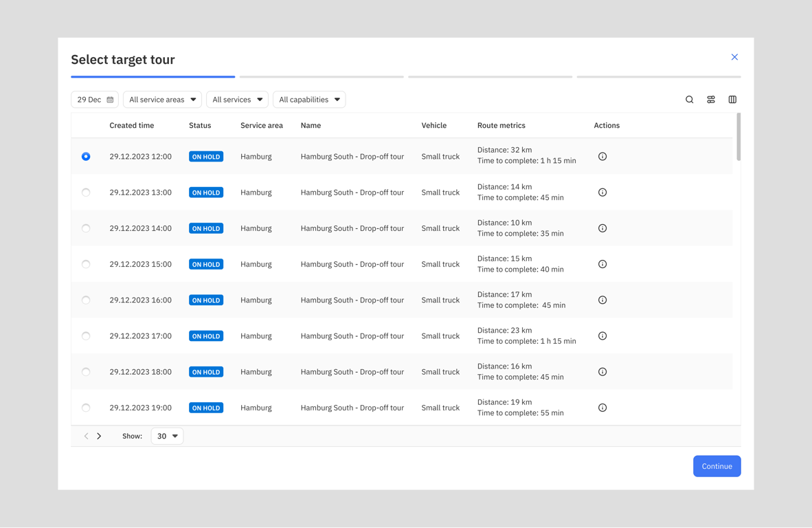Select the 29.12.2023 16:00 tour radio

(86, 300)
